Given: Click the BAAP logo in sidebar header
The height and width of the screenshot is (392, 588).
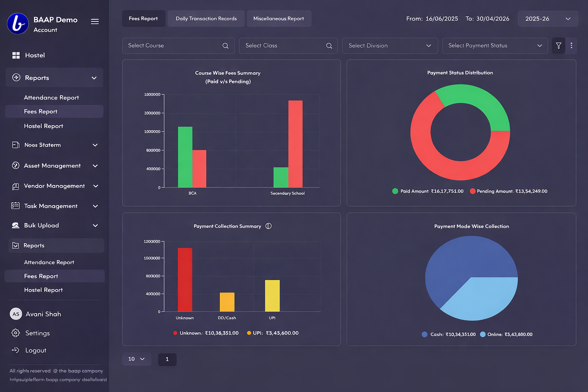Looking at the screenshot, I should pyautogui.click(x=18, y=24).
